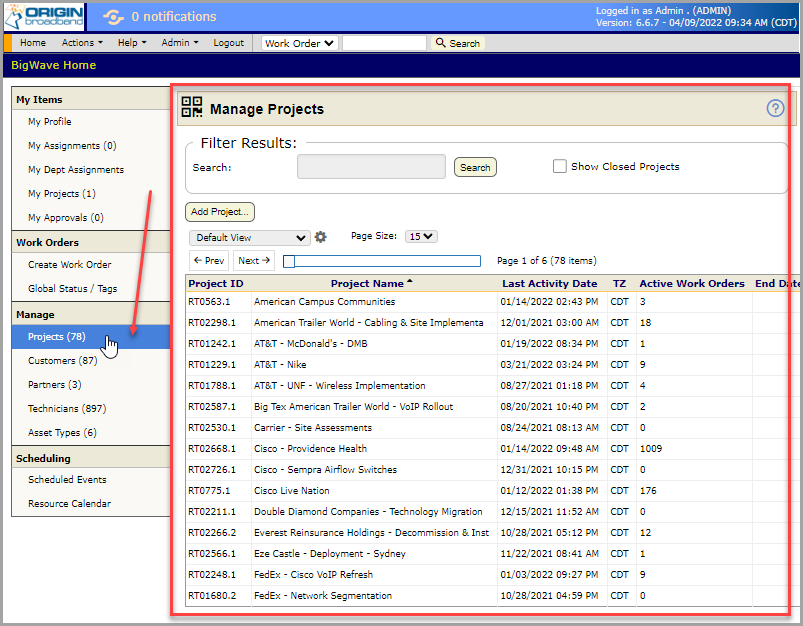803x626 pixels.
Task: Select FedEx - Network Segmentation project
Action: tap(323, 596)
